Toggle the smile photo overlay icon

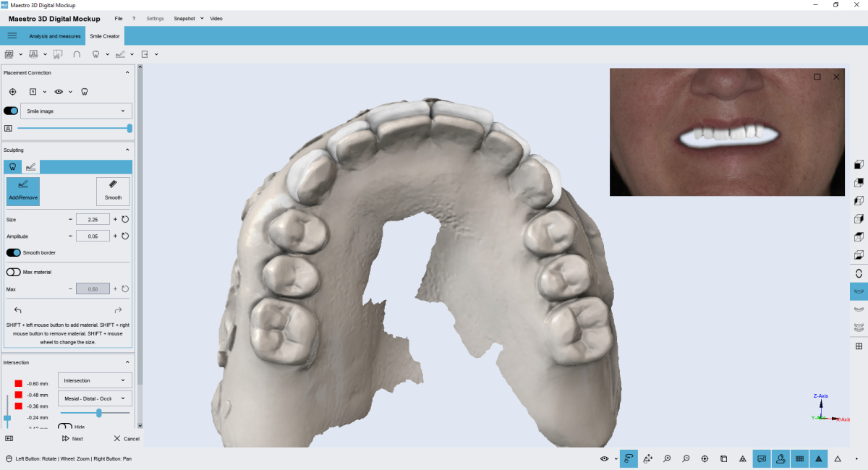tap(762, 458)
